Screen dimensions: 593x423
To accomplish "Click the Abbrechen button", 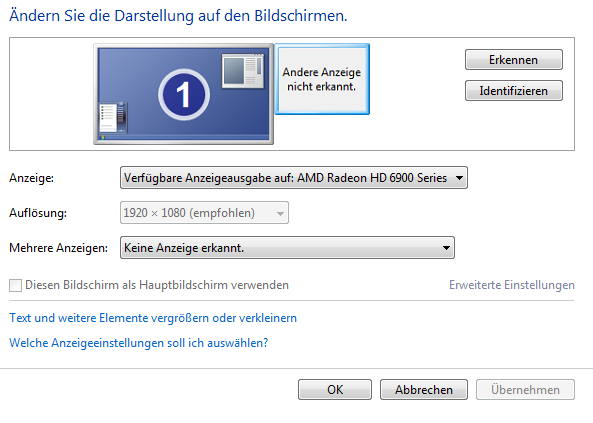I will click(424, 390).
